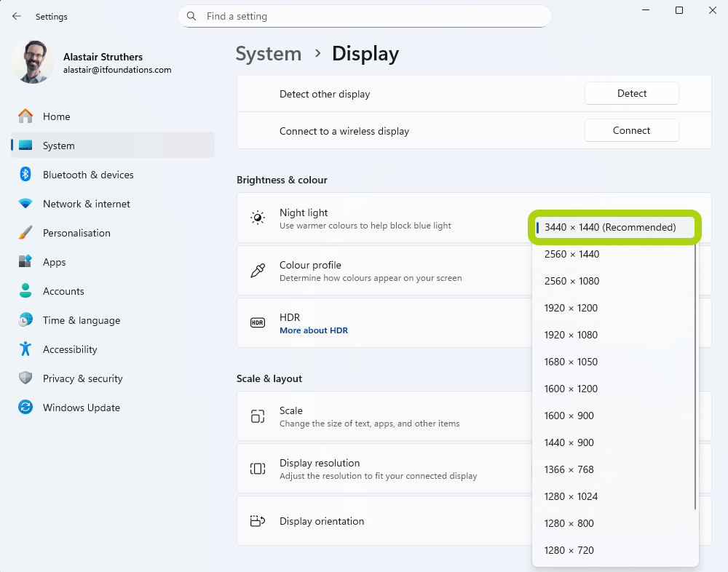The height and width of the screenshot is (572, 728).
Task: Click the Scale icon under Scale & layout
Action: [258, 415]
